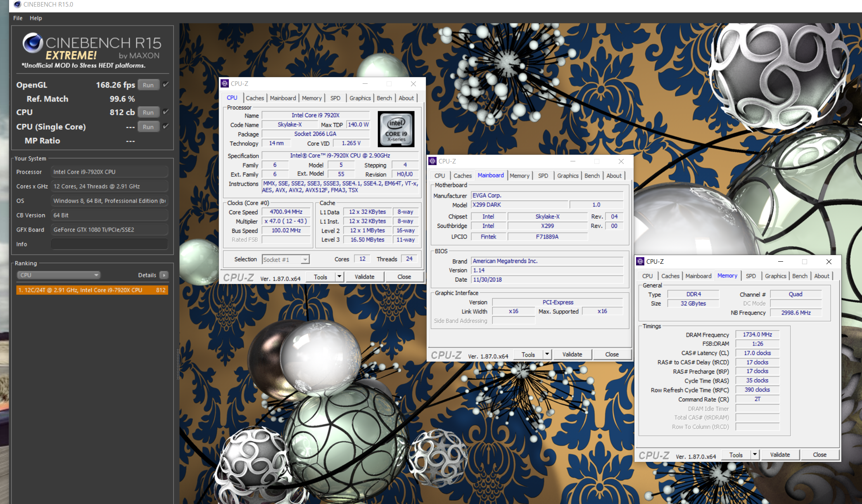This screenshot has width=862, height=504.
Task: Expand Tools dropdown arrow in Mainboard window
Action: point(547,355)
